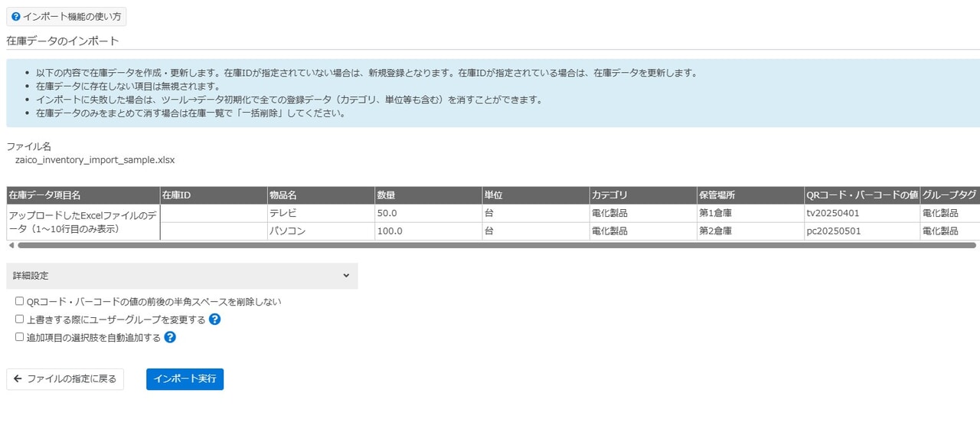Check 上書きする際にユーザーグループを変更する

pyautogui.click(x=20, y=319)
